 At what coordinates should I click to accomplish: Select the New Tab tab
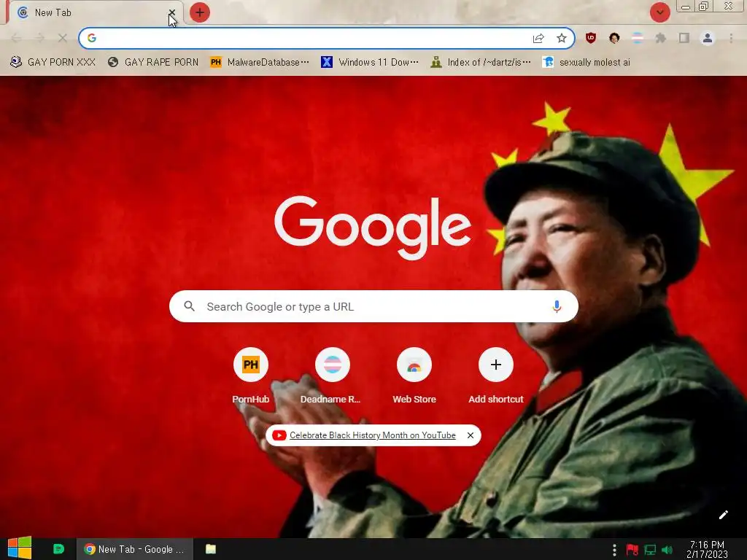(90, 13)
